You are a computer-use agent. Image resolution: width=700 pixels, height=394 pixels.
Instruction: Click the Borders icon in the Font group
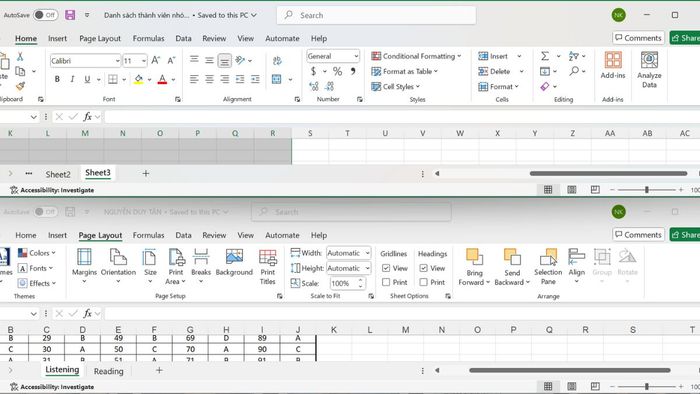pyautogui.click(x=113, y=79)
